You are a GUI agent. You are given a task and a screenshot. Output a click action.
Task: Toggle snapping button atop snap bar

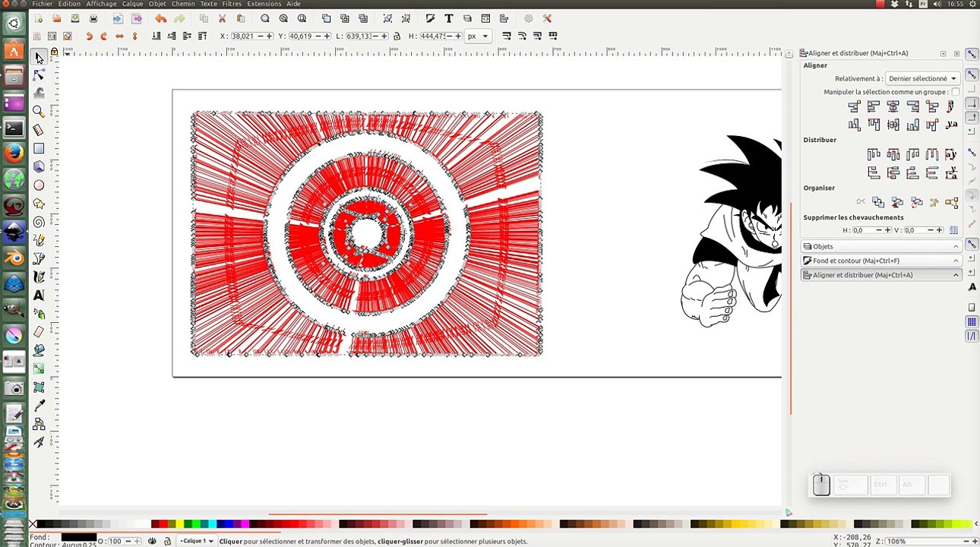tap(972, 55)
